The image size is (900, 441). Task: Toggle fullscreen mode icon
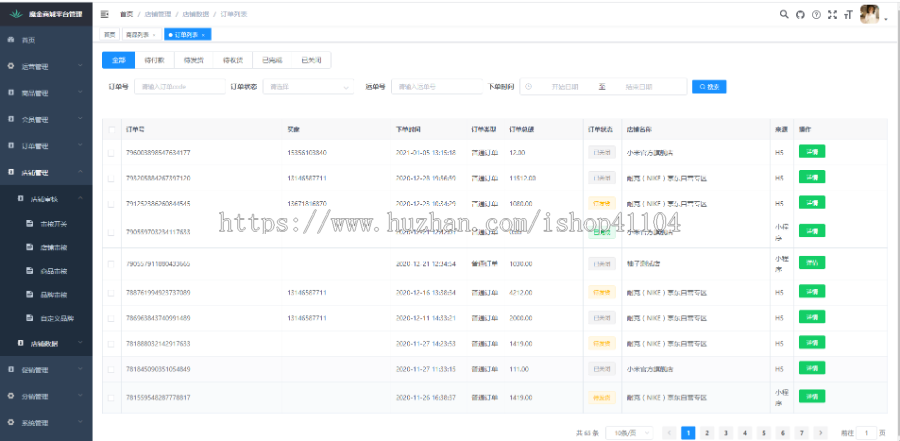pyautogui.click(x=832, y=15)
